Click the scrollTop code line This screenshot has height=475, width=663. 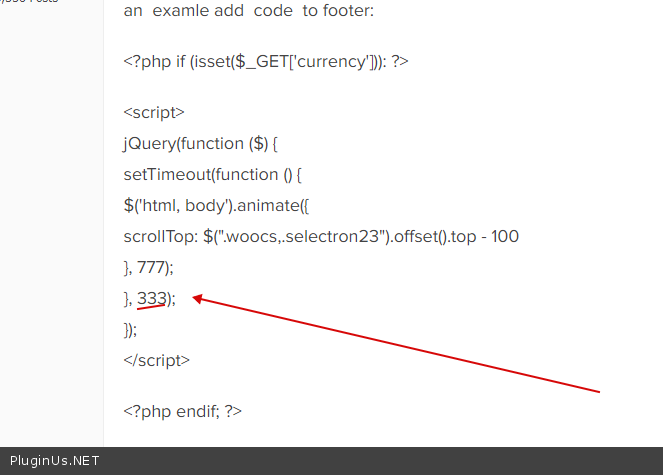click(320, 236)
